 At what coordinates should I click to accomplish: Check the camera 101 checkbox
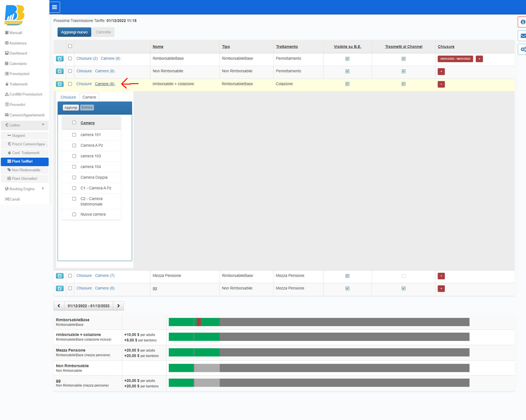(x=74, y=135)
